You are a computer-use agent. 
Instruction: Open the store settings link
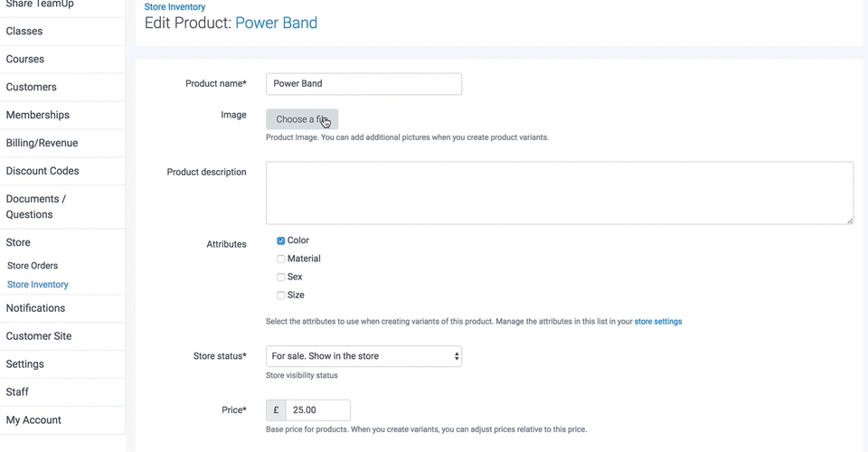658,322
